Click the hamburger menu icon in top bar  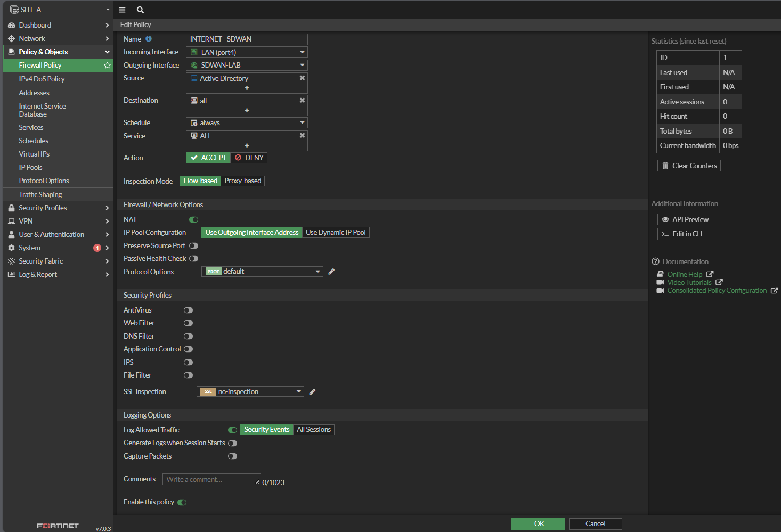click(122, 10)
